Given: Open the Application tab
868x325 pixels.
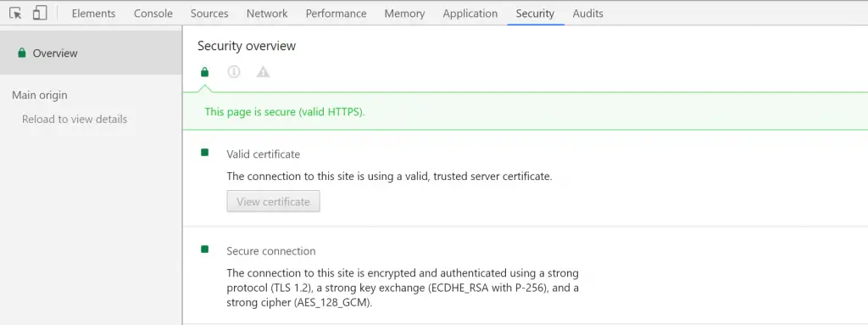Looking at the screenshot, I should [470, 14].
